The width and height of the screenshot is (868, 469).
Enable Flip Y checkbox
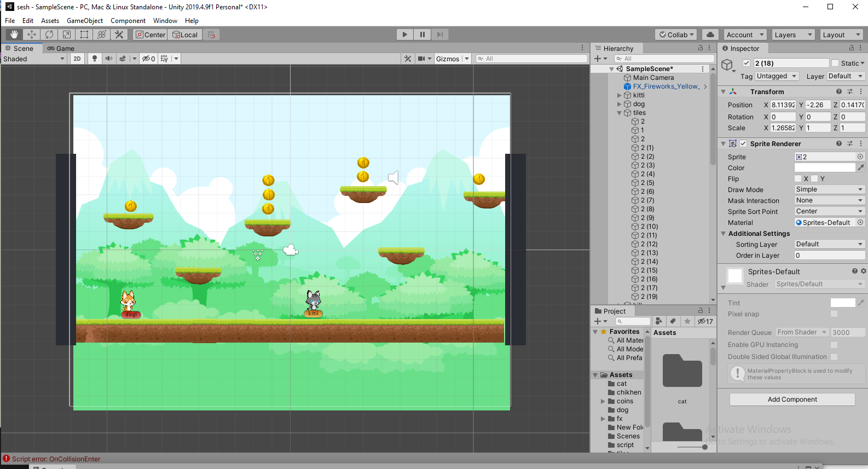[814, 178]
